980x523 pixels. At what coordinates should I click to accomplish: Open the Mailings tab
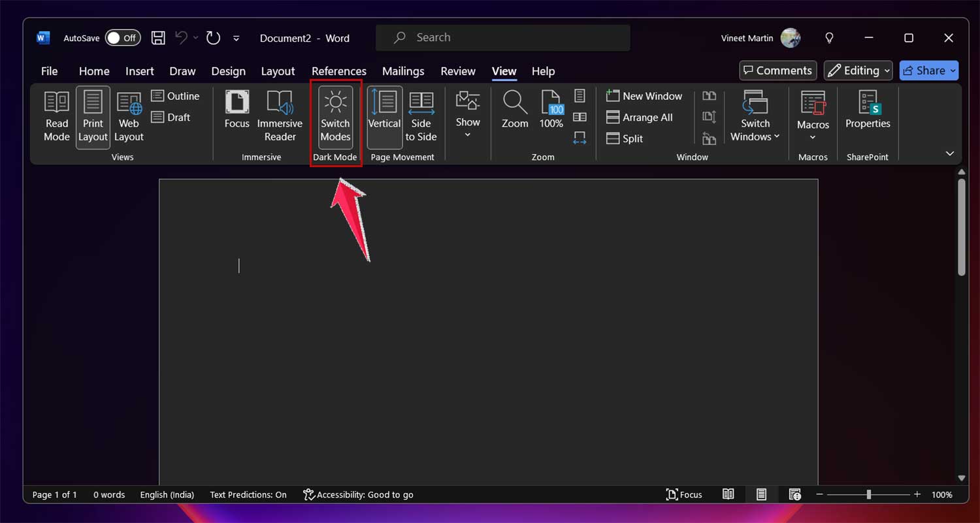click(x=402, y=71)
